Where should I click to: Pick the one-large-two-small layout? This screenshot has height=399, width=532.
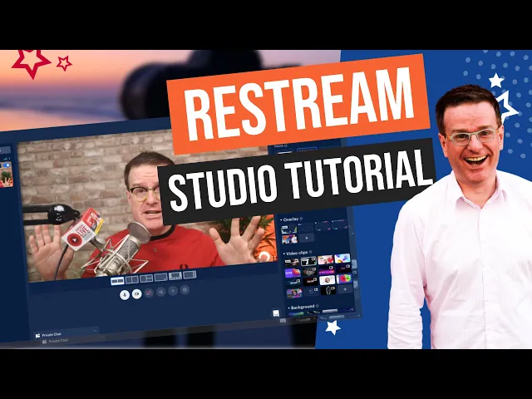(x=146, y=278)
